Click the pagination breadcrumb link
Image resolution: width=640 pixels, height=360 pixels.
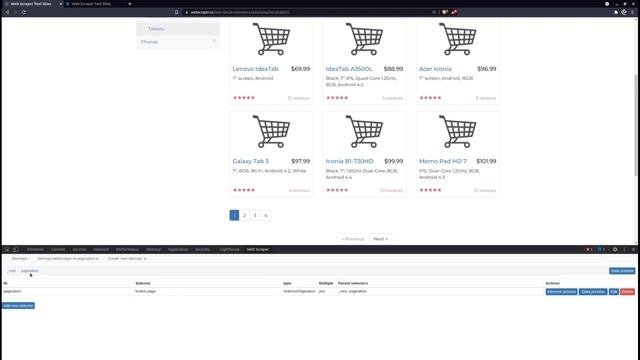[x=29, y=271]
